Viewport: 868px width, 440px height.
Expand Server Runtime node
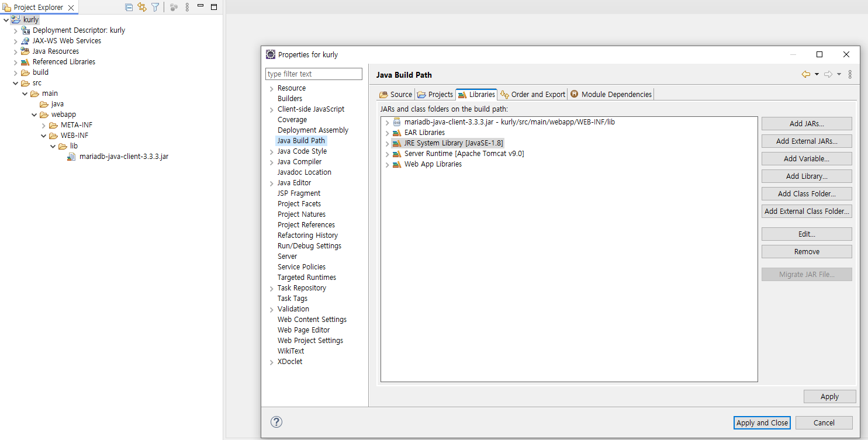coord(387,154)
